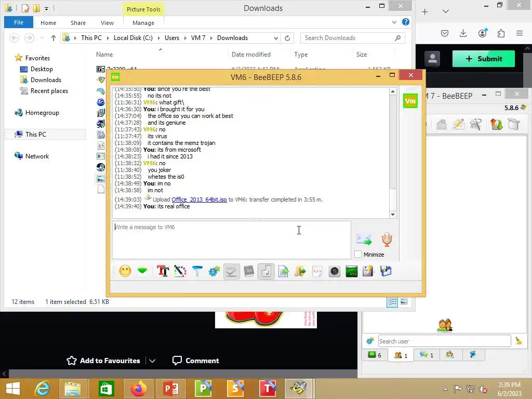The image size is (532, 399).
Task: Click chat scrollbar down arrow
Action: [x=393, y=215]
